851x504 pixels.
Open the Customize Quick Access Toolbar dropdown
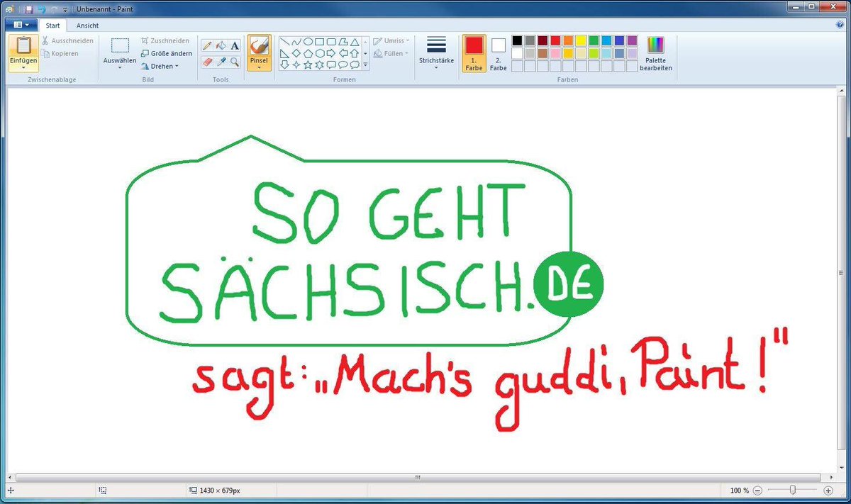click(x=65, y=10)
